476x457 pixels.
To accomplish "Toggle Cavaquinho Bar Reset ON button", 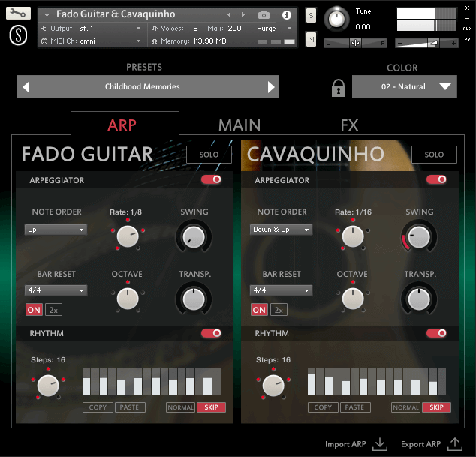I will click(x=259, y=310).
